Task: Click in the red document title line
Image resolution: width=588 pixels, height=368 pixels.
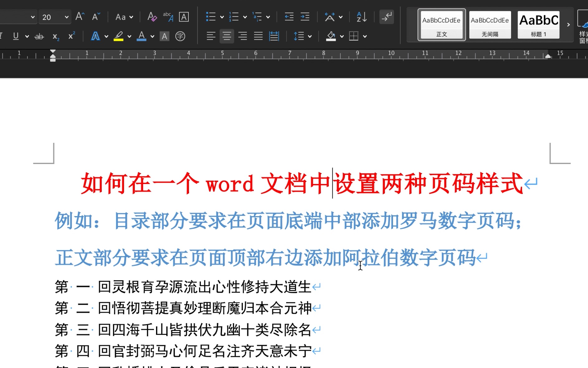Action: pos(302,184)
